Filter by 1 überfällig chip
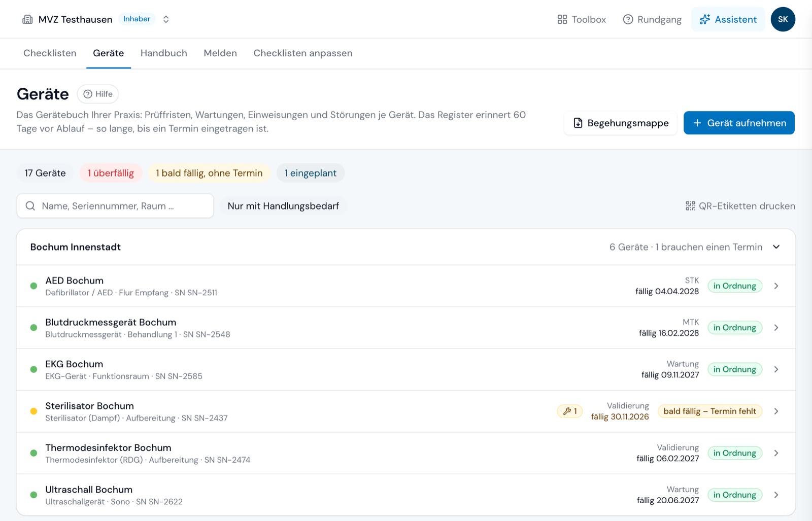Image resolution: width=812 pixels, height=521 pixels. tap(111, 173)
